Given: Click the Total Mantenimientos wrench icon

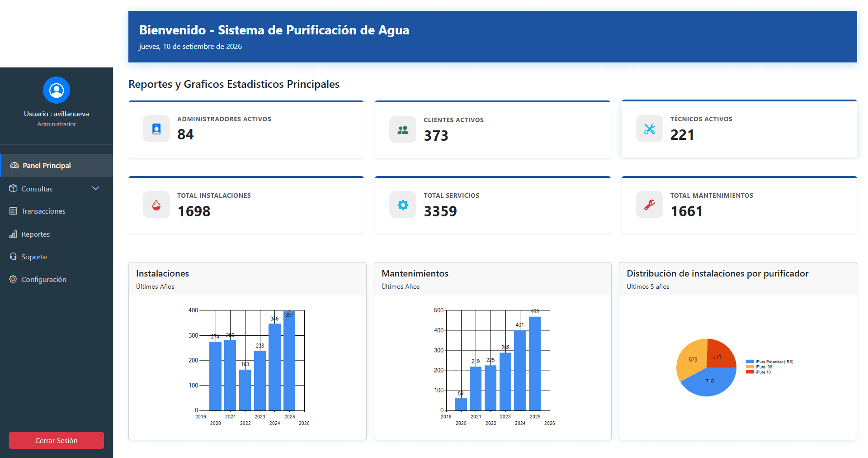Looking at the screenshot, I should point(650,205).
